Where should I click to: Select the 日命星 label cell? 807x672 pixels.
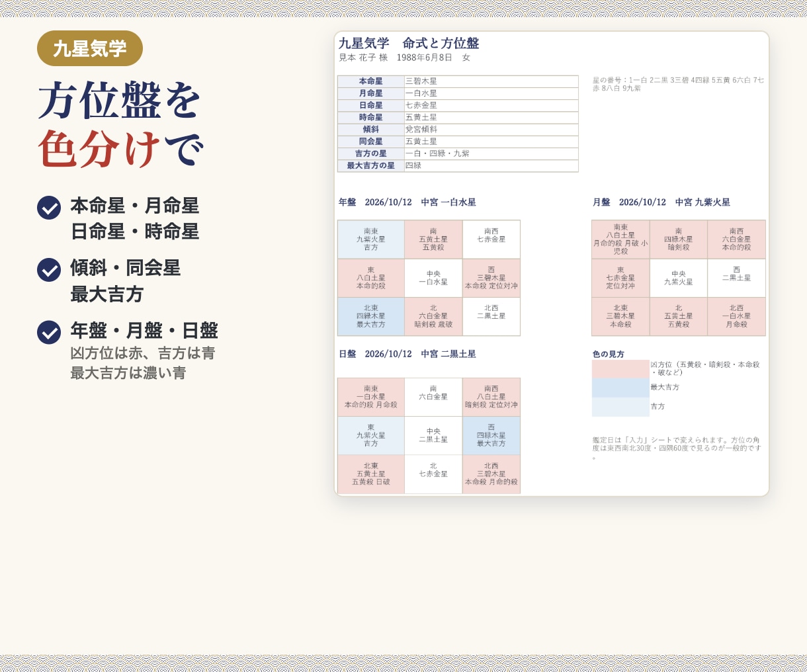(x=371, y=105)
